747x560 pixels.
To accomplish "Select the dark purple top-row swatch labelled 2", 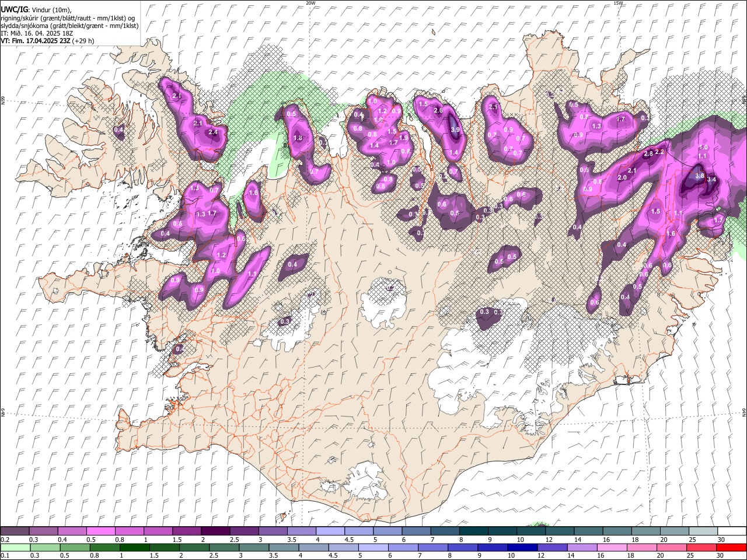I will pos(215,531).
